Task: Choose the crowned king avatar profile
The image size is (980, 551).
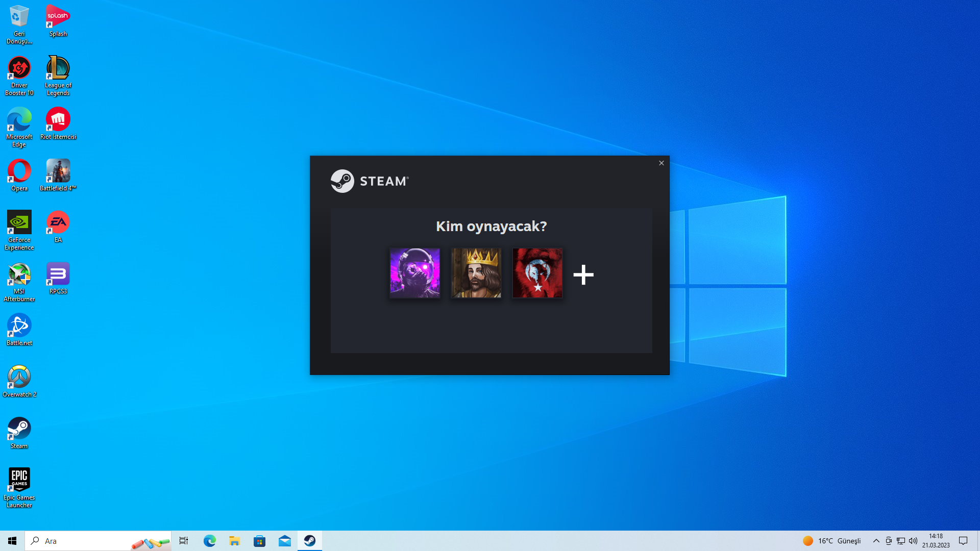Action: point(476,273)
